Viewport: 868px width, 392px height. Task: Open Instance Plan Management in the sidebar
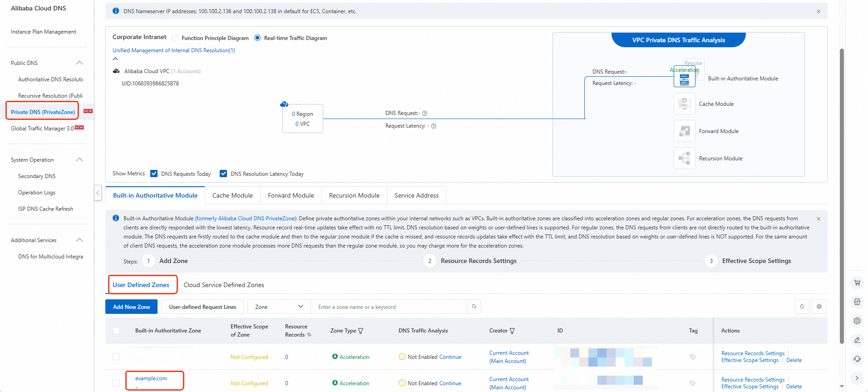44,32
